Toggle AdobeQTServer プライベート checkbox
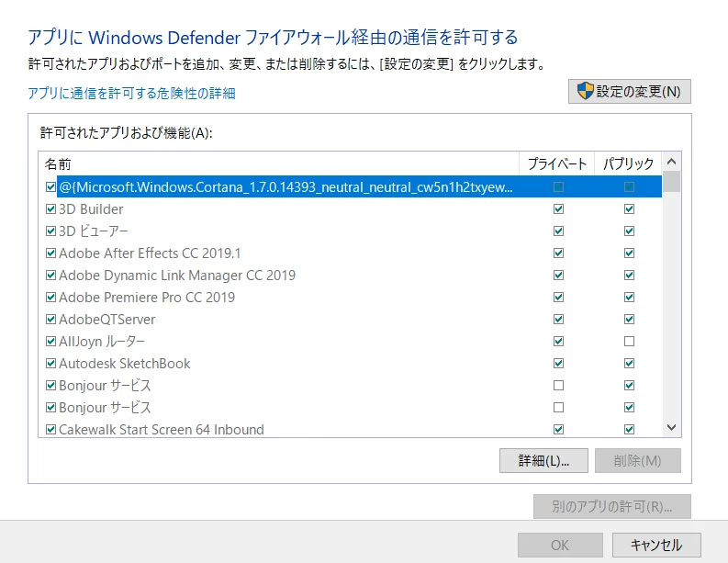Viewport: 728px width, 563px height. (558, 319)
